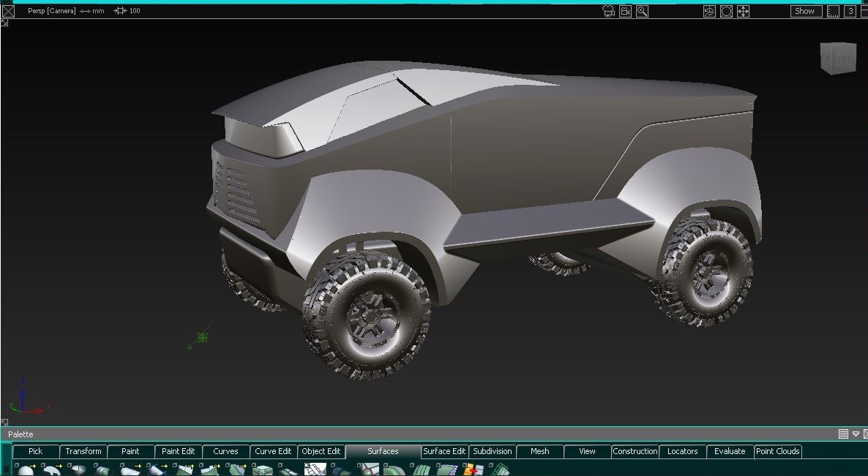Select the camcorder icon on the top toolbar

(625, 11)
